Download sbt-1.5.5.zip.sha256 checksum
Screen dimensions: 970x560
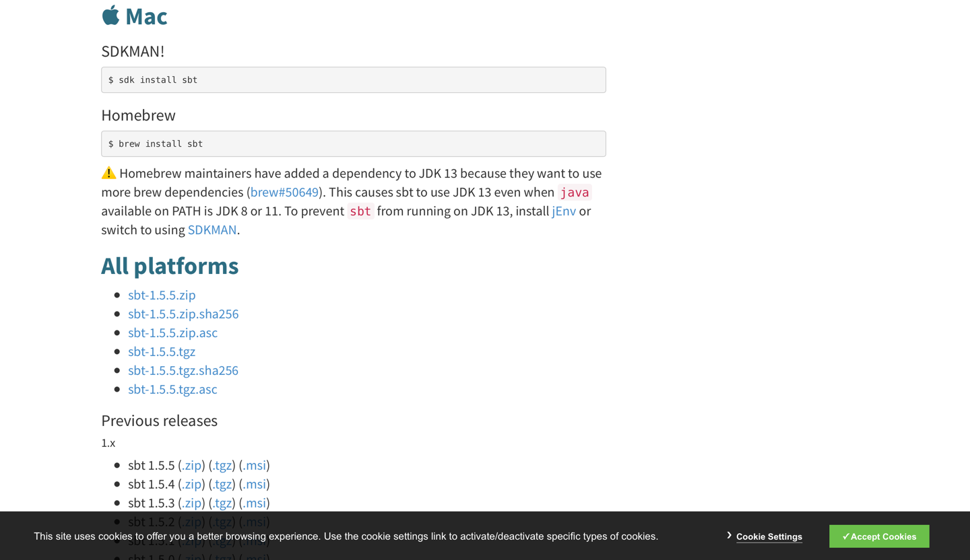pyautogui.click(x=183, y=314)
